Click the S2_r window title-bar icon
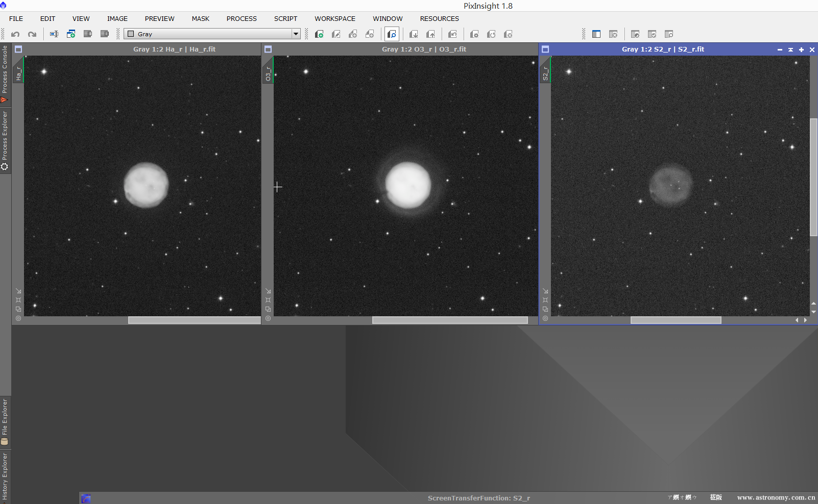 545,49
